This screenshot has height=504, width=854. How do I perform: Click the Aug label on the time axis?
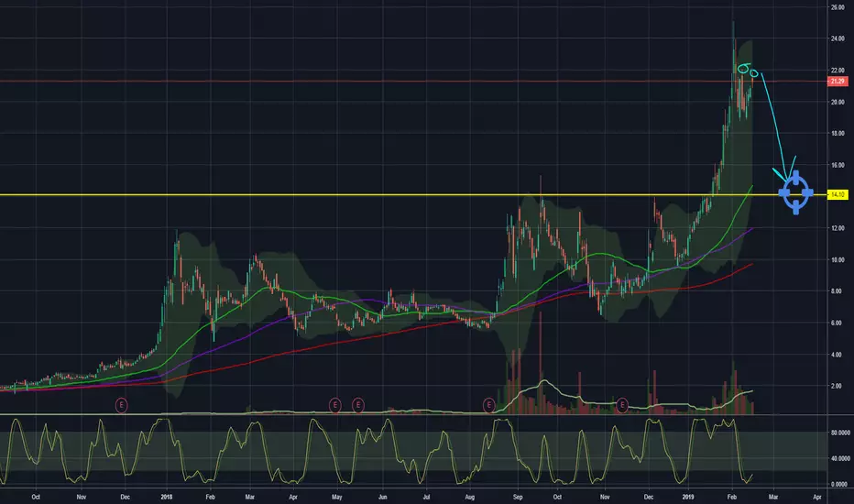(x=470, y=497)
